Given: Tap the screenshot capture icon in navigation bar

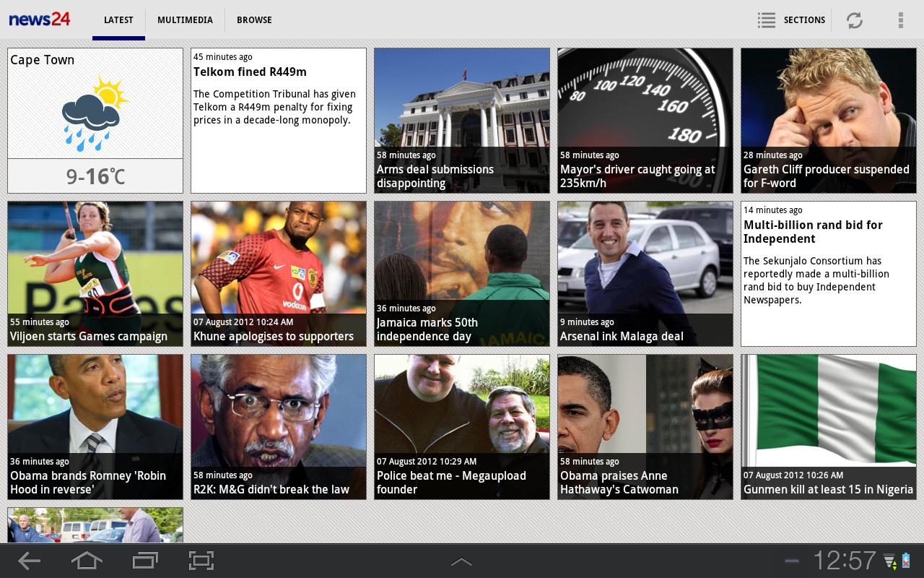Looking at the screenshot, I should coord(201,561).
